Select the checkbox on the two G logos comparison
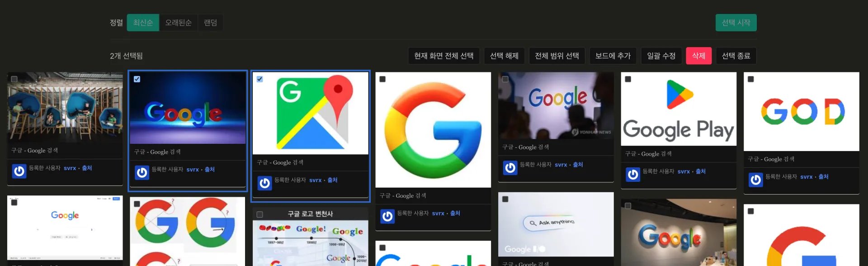 point(137,204)
